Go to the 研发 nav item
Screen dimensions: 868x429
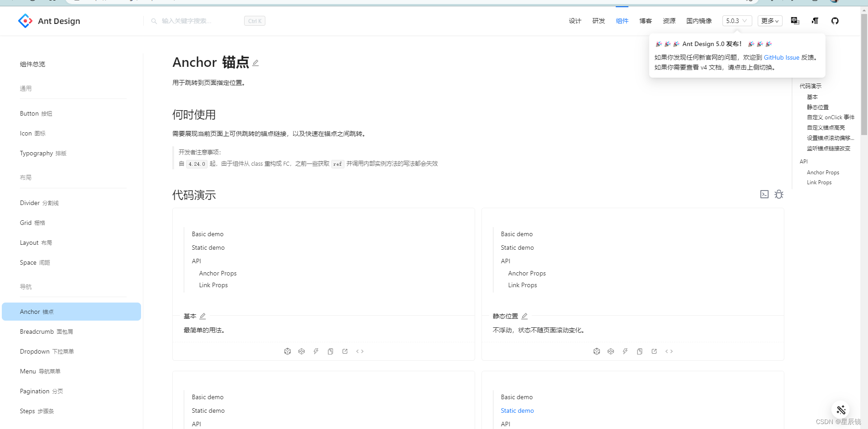[599, 21]
